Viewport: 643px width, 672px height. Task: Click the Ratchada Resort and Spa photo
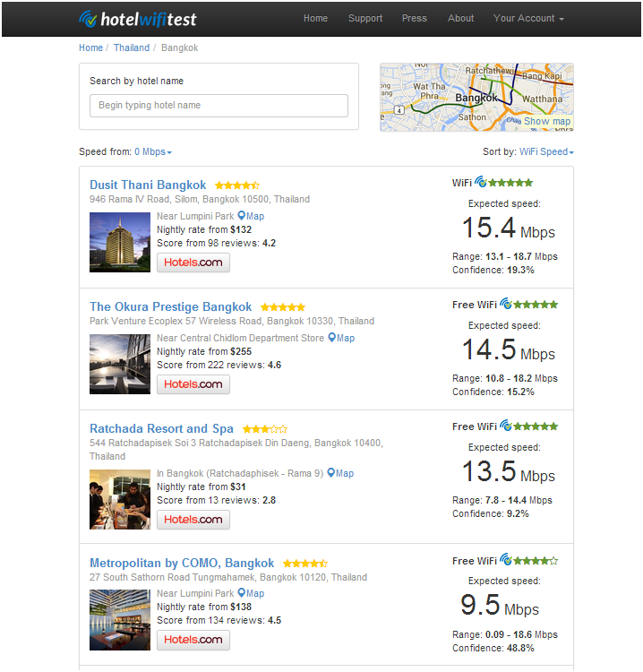(120, 499)
